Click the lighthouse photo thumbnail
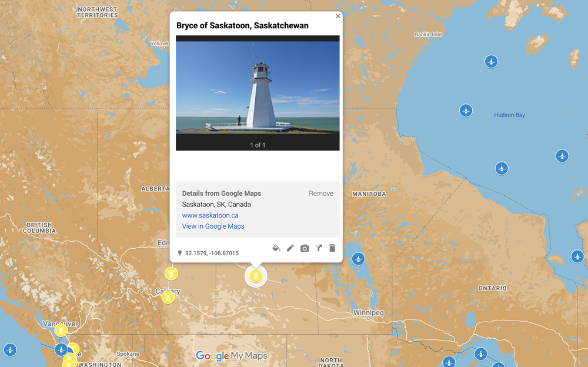Screen dimensions: 588x367 pos(258,88)
